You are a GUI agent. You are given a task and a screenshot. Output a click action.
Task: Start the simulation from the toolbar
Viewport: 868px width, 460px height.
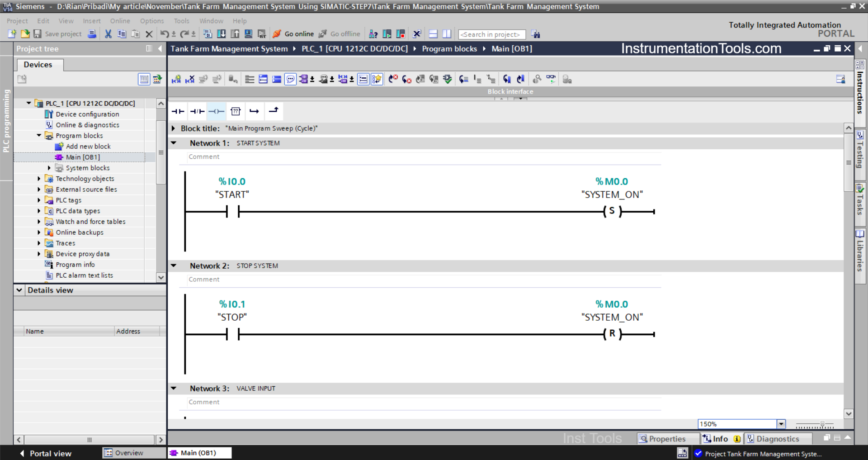(x=249, y=34)
